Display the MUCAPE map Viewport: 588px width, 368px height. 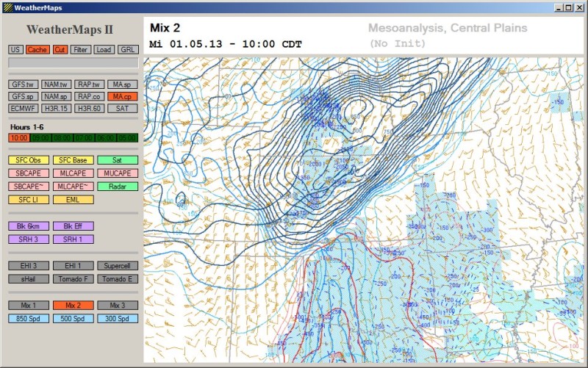[x=117, y=173]
